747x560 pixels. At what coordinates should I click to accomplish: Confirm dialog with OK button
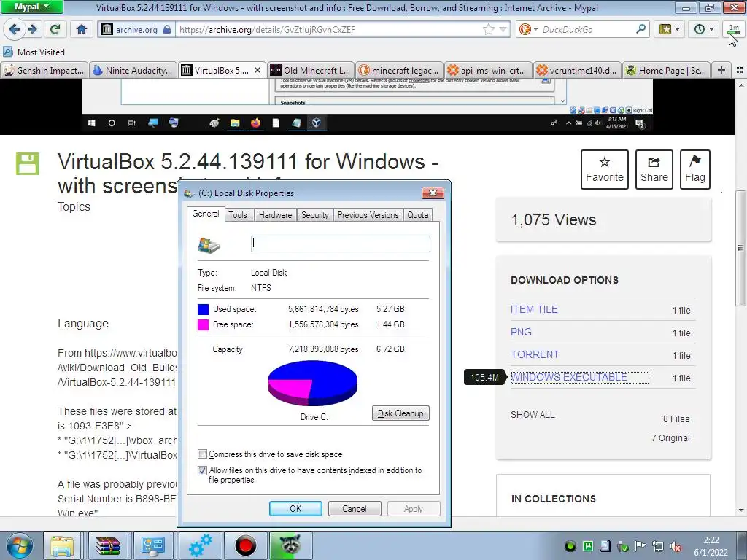pos(295,508)
